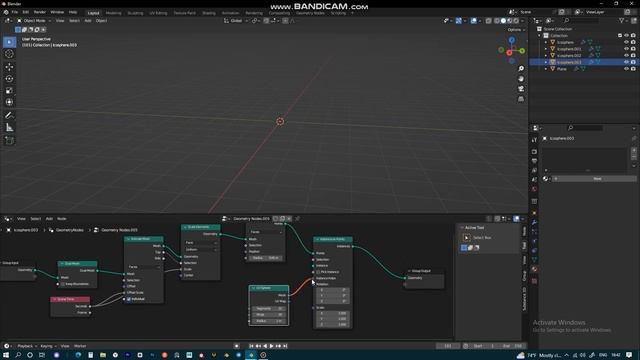Expand Plane object in outliner
The width and height of the screenshot is (640, 360).
click(x=546, y=69)
